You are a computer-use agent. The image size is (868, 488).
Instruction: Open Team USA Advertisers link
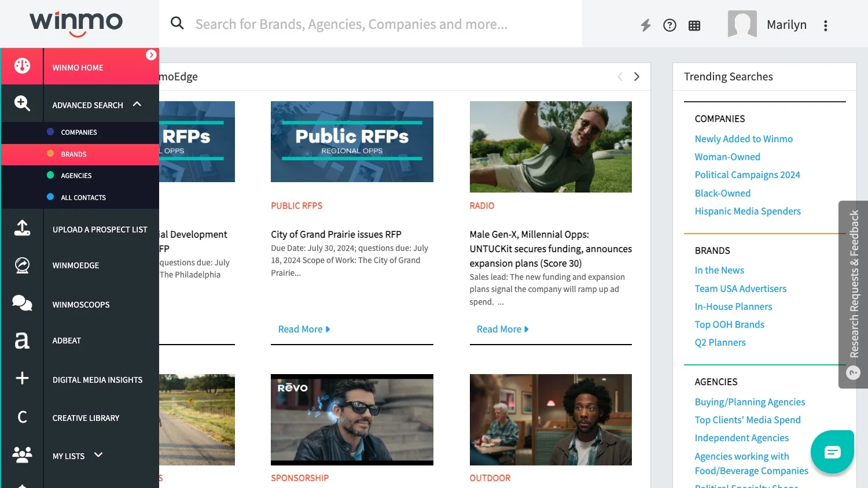click(741, 289)
